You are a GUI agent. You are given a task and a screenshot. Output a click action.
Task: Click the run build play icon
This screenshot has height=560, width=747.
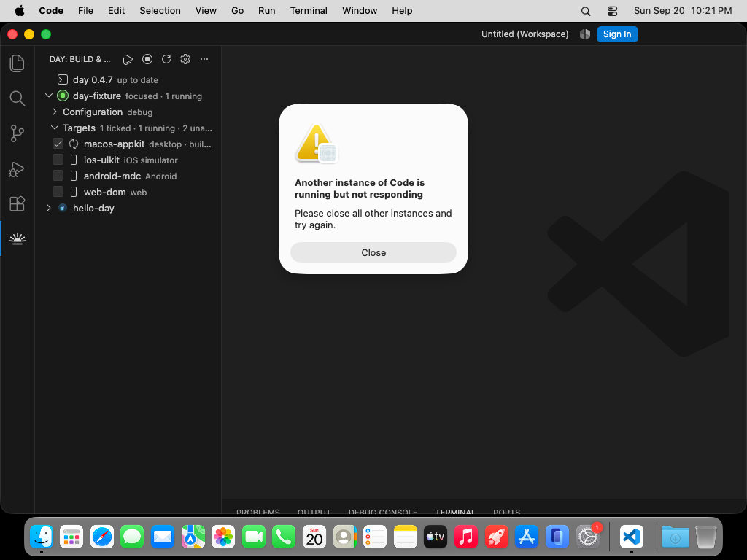[128, 59]
